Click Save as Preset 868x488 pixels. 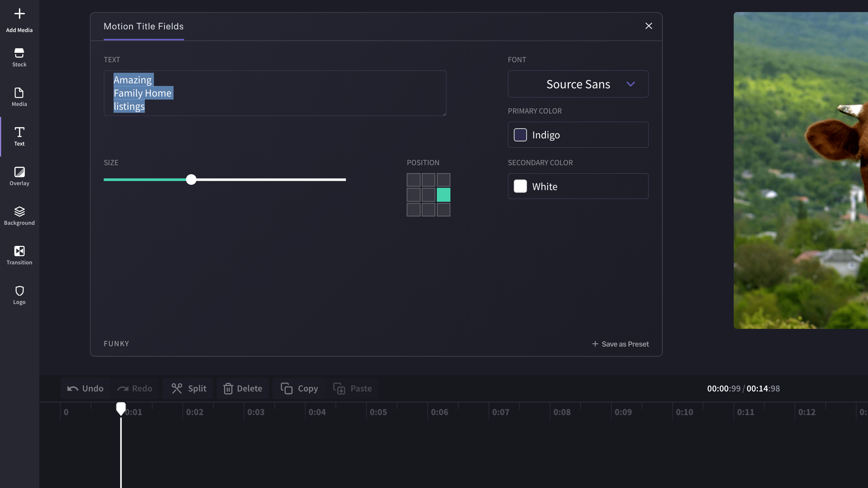pyautogui.click(x=621, y=344)
